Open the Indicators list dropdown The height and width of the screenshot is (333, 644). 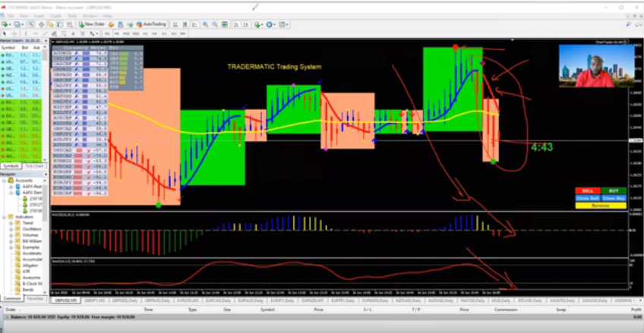pyautogui.click(x=259, y=24)
